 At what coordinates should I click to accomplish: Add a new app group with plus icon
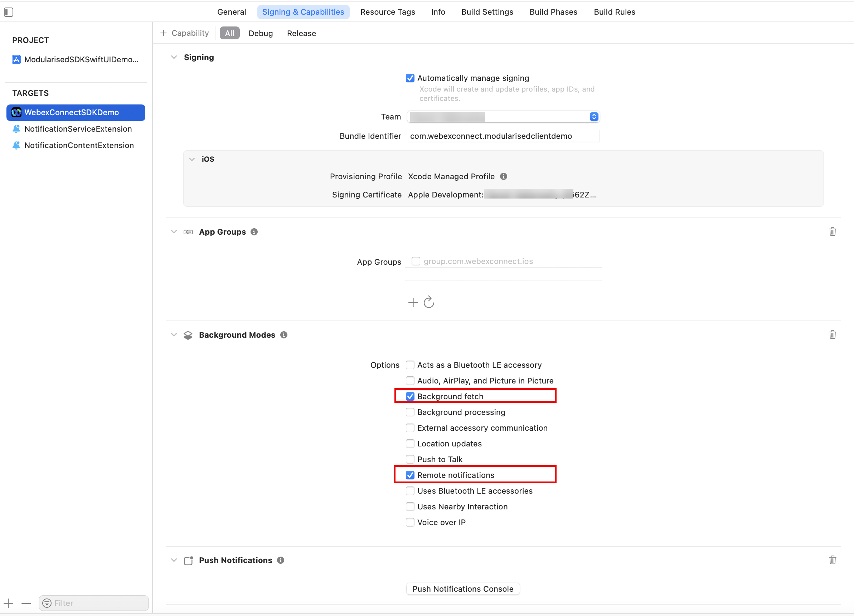[413, 303]
